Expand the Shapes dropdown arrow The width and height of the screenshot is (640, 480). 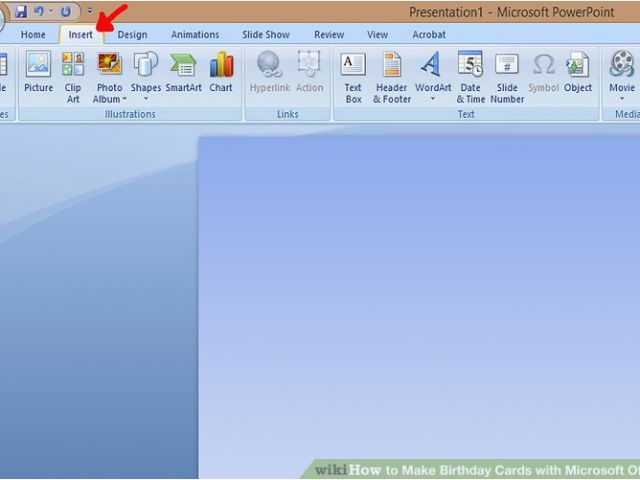coord(146,99)
